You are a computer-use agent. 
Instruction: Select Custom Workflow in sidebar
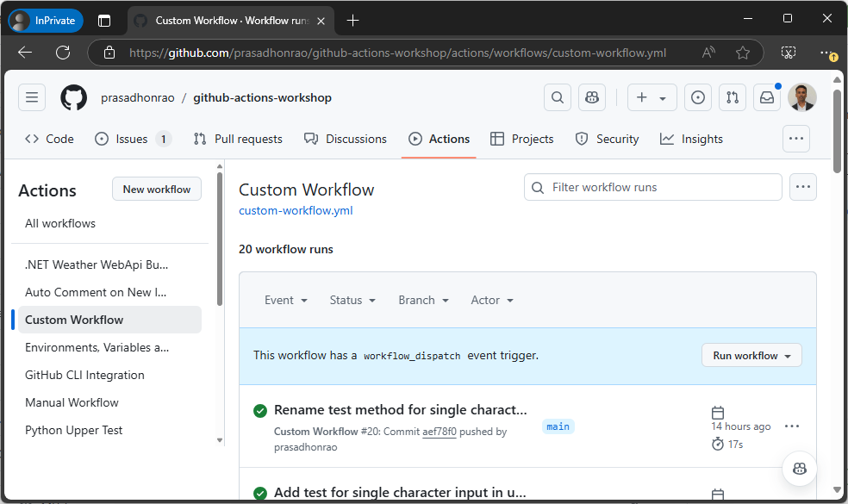[109, 320]
